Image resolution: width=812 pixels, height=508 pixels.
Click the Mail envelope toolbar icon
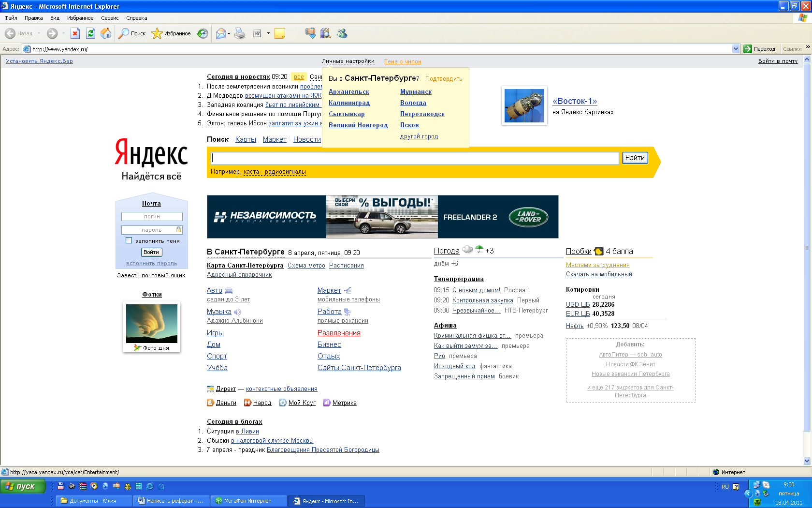point(221,33)
